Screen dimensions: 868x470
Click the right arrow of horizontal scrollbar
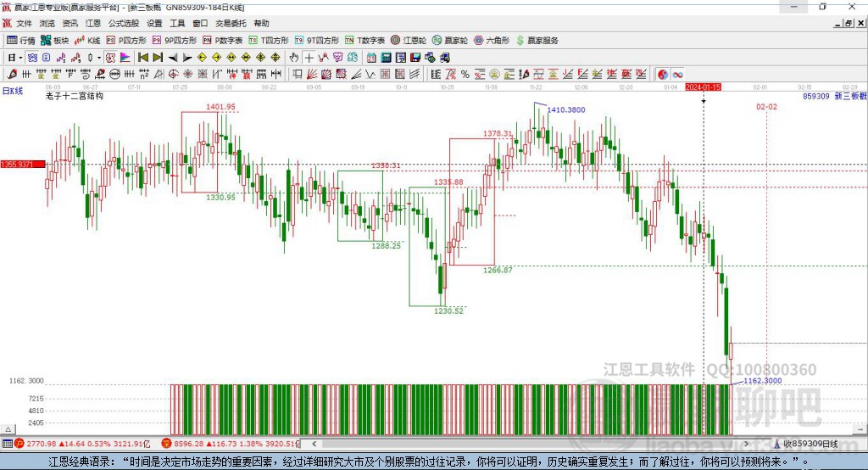746,444
